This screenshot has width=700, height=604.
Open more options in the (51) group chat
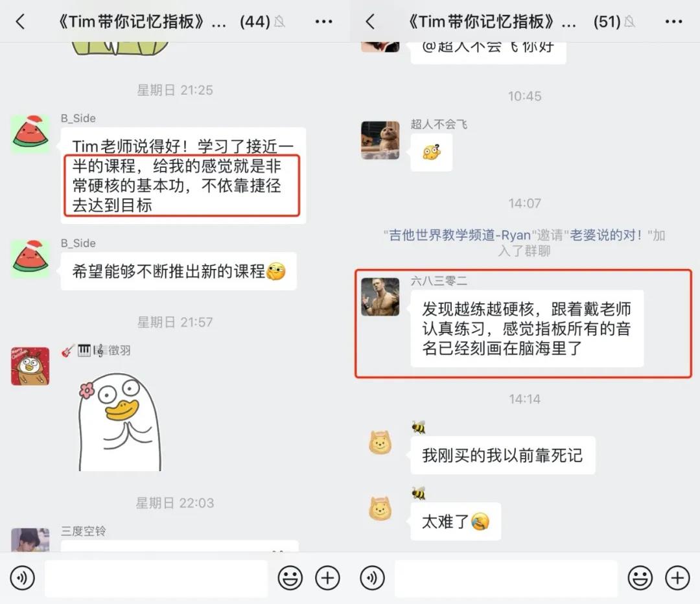pyautogui.click(x=673, y=21)
